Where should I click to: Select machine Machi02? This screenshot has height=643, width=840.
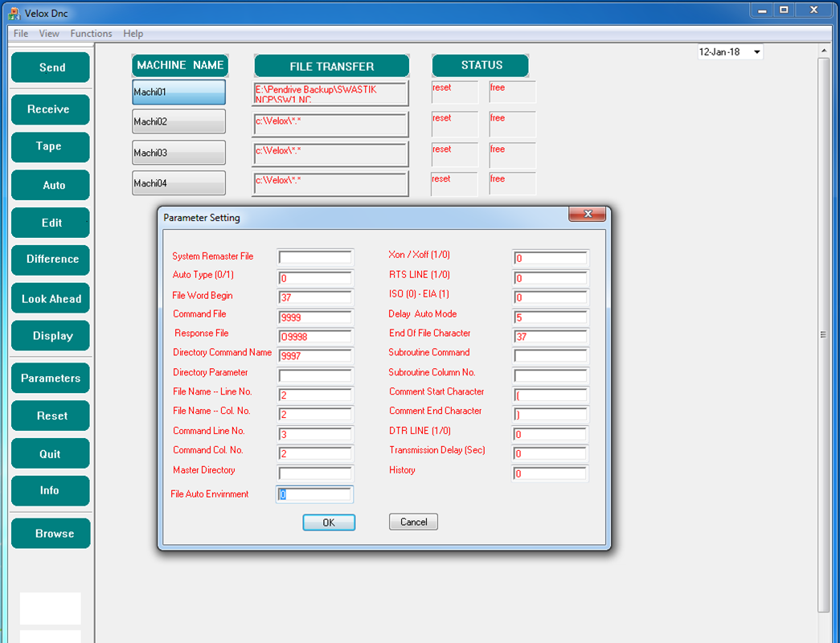click(178, 122)
